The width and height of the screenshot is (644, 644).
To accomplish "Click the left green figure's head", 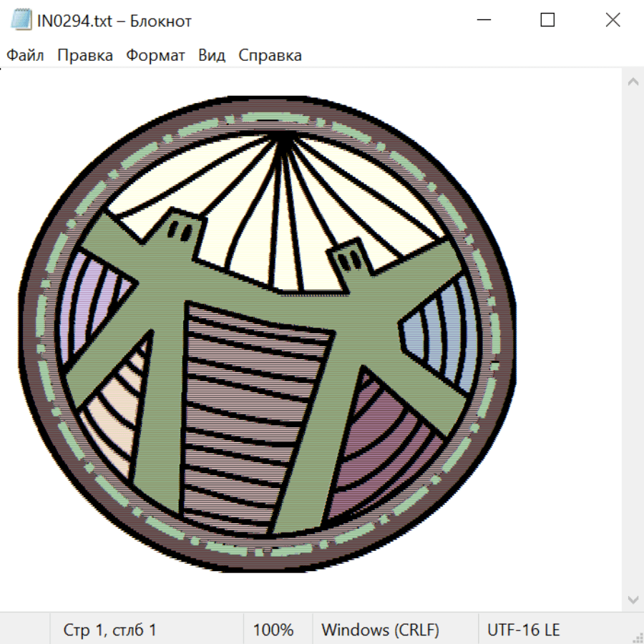I will [181, 230].
